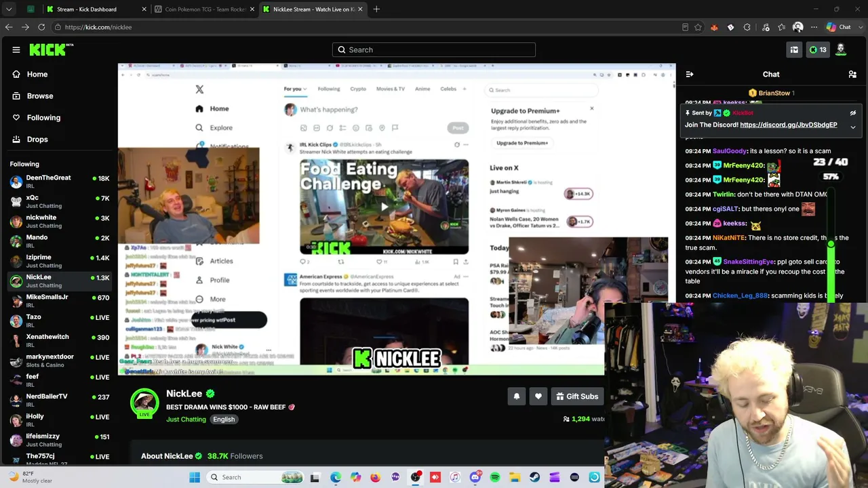This screenshot has width=868, height=488.
Task: Open the Just Chatting category link
Action: (x=186, y=420)
